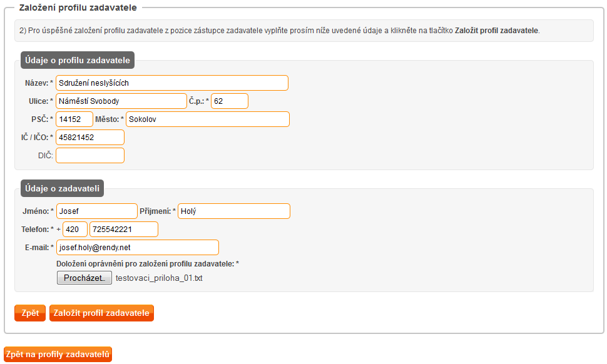Go back via Zpět na profily zadavatelů
Image resolution: width=607 pixels, height=364 pixels.
[58, 355]
